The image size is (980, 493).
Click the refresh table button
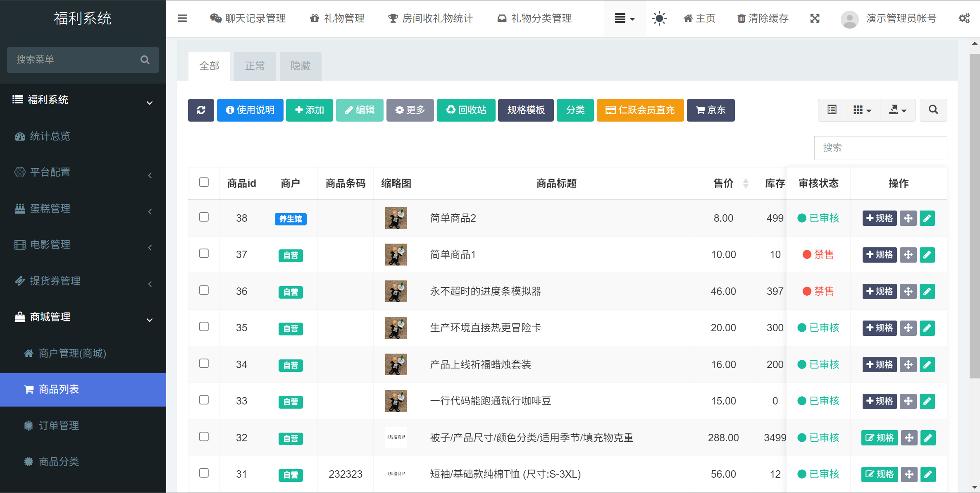pos(201,110)
